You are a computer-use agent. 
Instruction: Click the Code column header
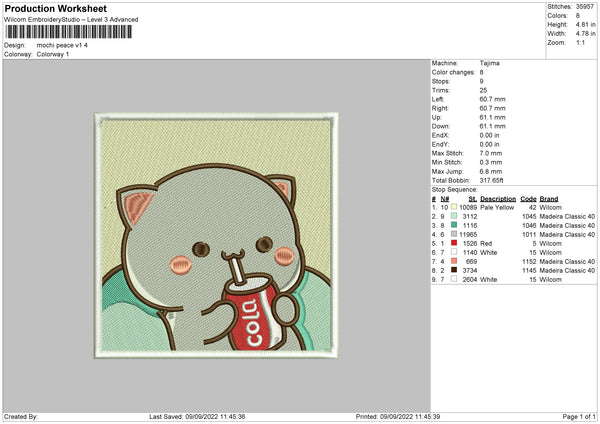(528, 199)
